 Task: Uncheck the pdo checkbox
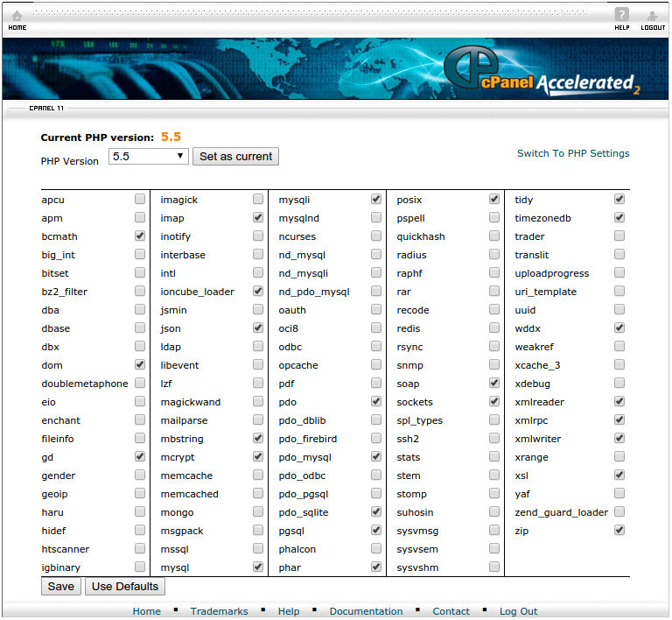click(x=376, y=401)
